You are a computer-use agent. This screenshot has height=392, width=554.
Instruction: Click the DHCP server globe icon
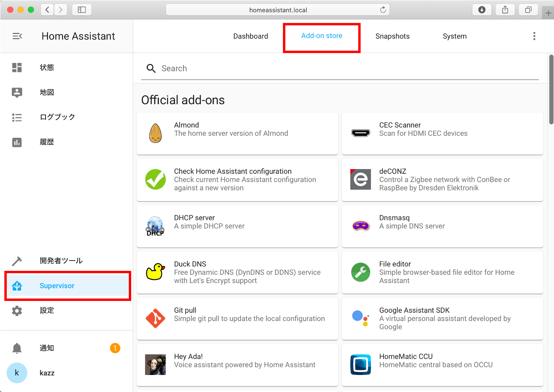(x=155, y=226)
